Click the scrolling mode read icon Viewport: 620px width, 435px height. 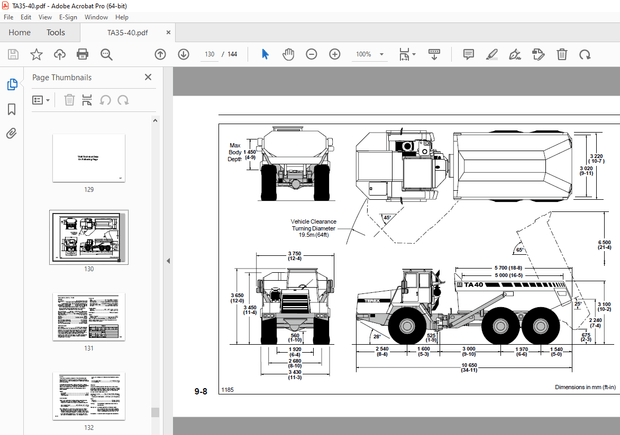click(434, 54)
